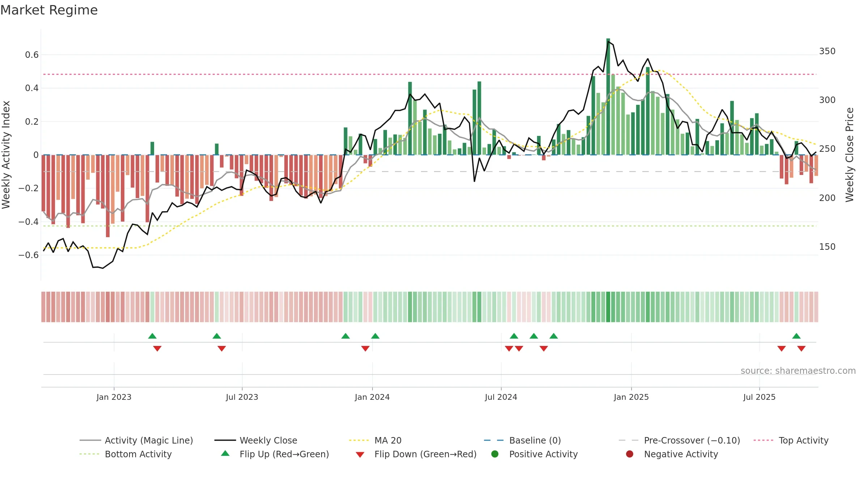
Task: Toggle the Baseline (0) legend entry
Action: [522, 440]
